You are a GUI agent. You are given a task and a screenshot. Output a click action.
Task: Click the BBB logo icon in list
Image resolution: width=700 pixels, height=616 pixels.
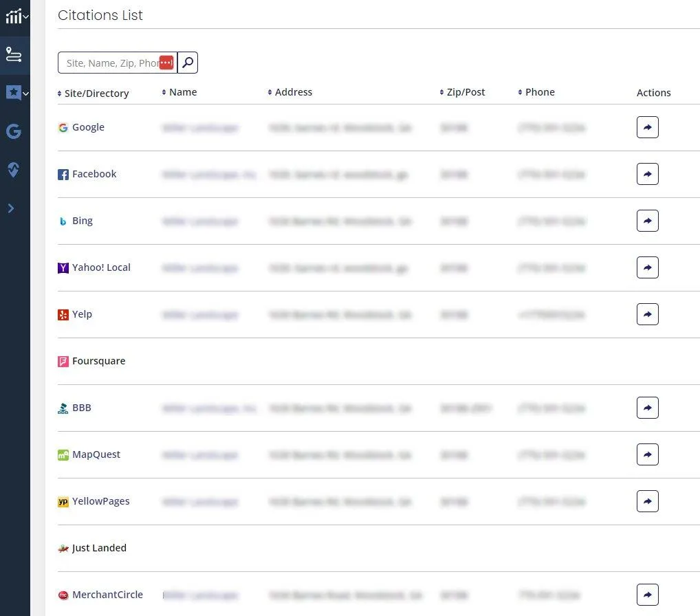click(x=63, y=408)
